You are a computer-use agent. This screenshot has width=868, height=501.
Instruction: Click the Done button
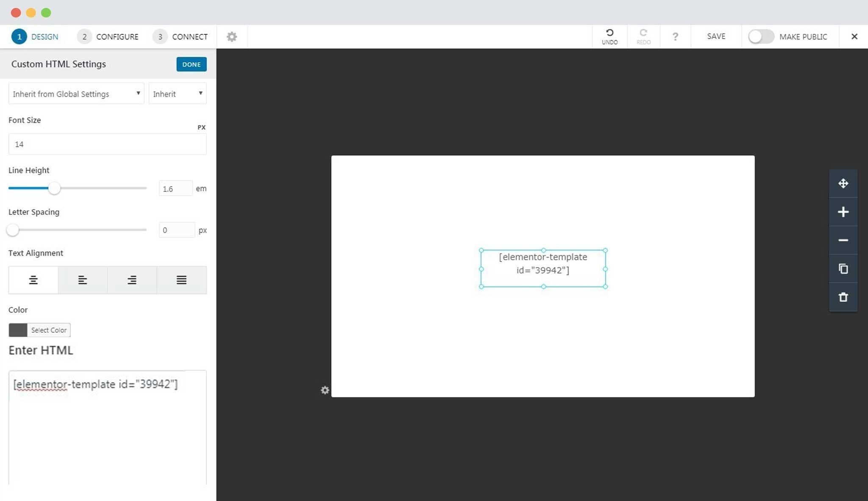click(x=192, y=64)
